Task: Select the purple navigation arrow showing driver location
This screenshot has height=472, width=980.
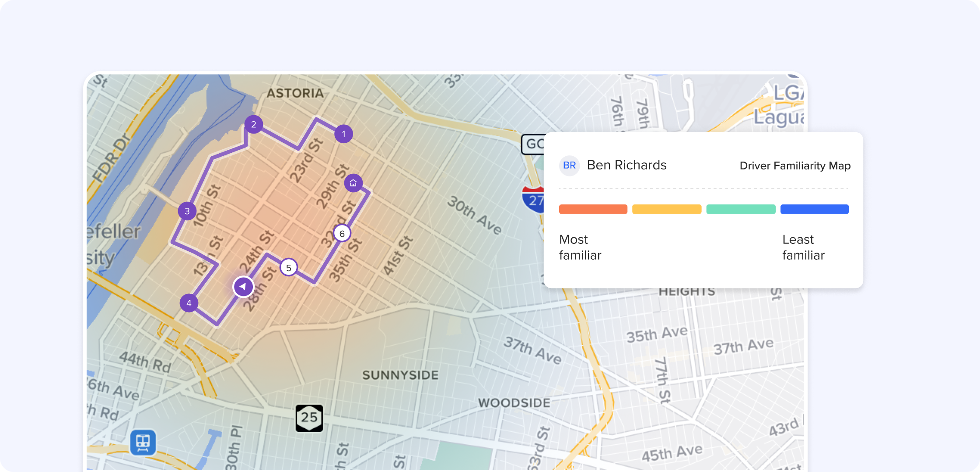Action: pyautogui.click(x=243, y=286)
